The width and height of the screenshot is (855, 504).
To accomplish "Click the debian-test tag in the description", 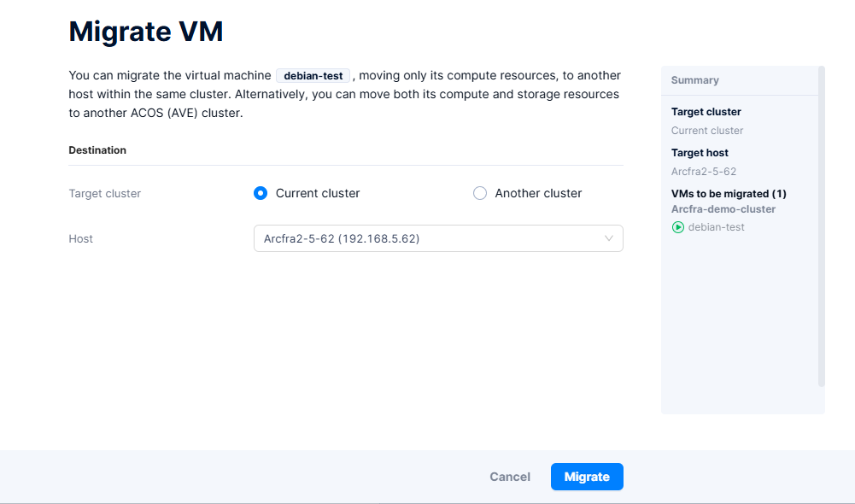I will 313,76.
